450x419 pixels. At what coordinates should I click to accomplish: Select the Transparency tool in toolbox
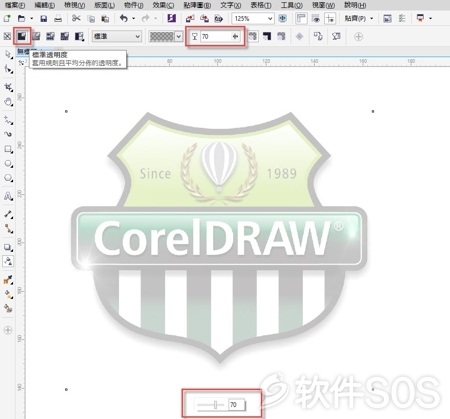8,261
